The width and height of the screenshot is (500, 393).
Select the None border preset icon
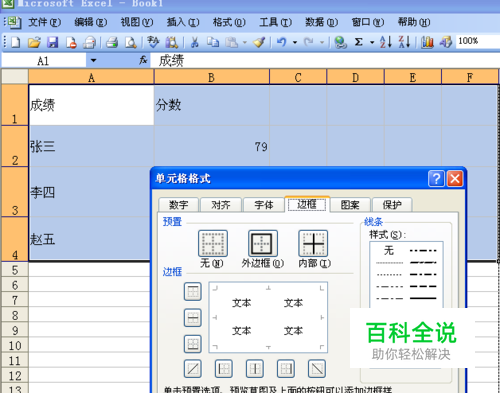[x=213, y=243]
